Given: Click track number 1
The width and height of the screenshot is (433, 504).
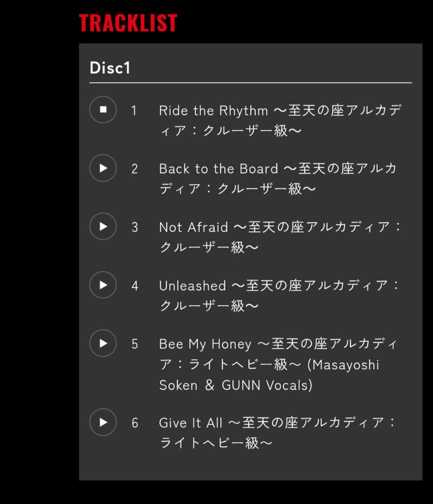Looking at the screenshot, I should 134,111.
